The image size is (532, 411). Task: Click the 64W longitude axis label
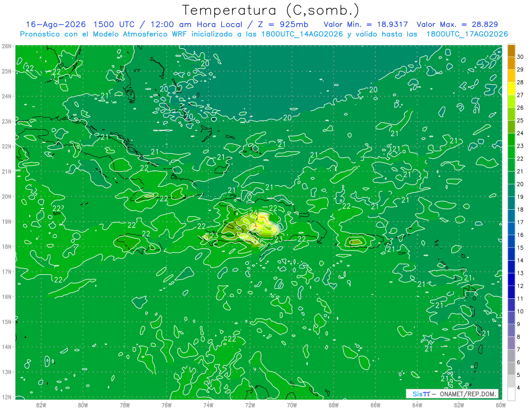[417, 404]
